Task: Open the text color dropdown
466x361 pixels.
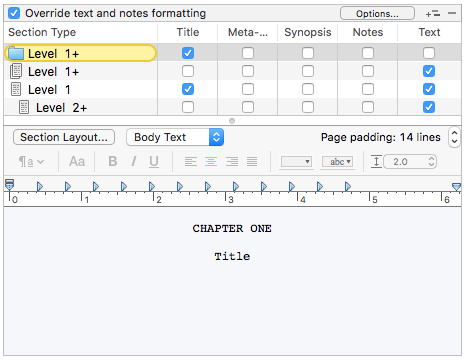Action: click(x=296, y=162)
